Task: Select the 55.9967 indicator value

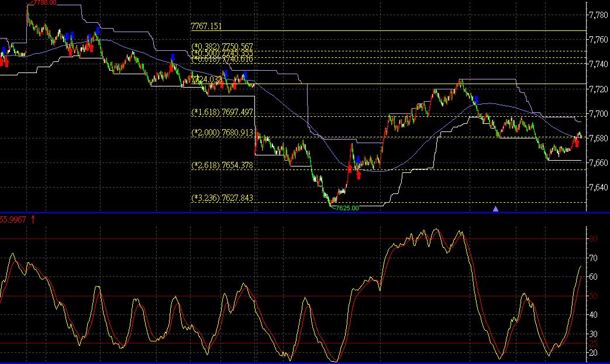Action: (13, 220)
